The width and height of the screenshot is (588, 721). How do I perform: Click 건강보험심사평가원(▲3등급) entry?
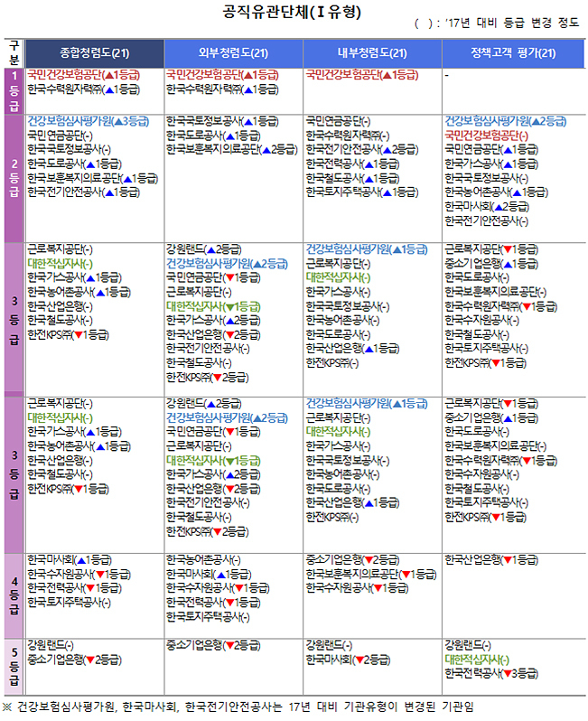tap(89, 121)
